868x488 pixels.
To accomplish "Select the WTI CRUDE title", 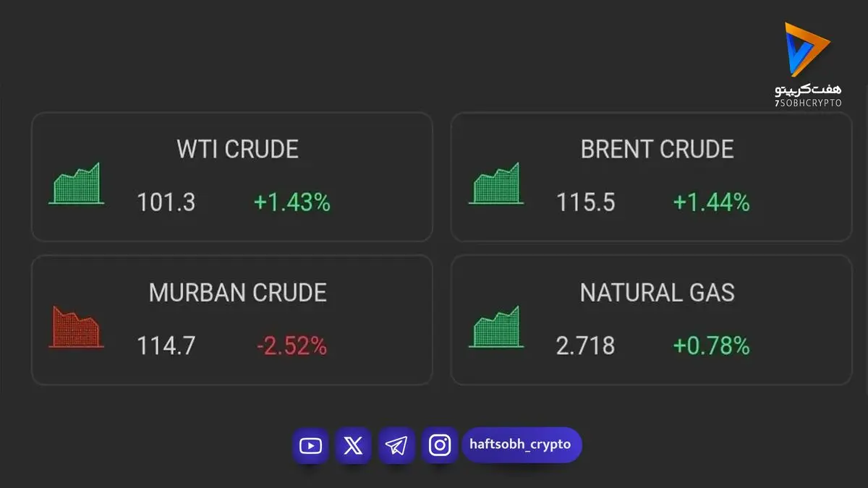I will pos(237,149).
